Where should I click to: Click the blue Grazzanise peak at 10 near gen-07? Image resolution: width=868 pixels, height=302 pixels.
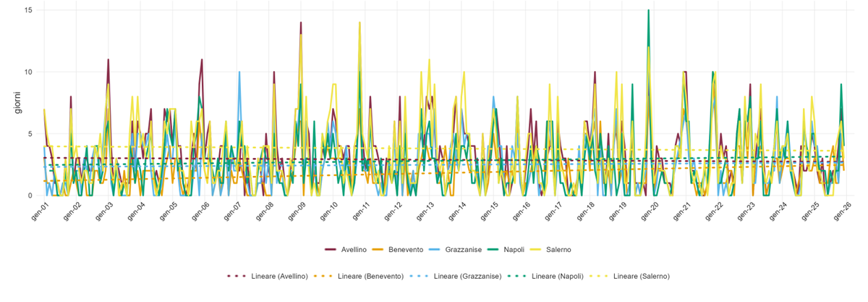click(x=239, y=72)
